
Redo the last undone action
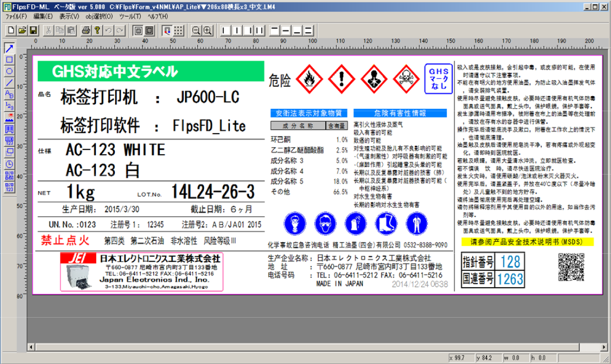click(x=119, y=30)
